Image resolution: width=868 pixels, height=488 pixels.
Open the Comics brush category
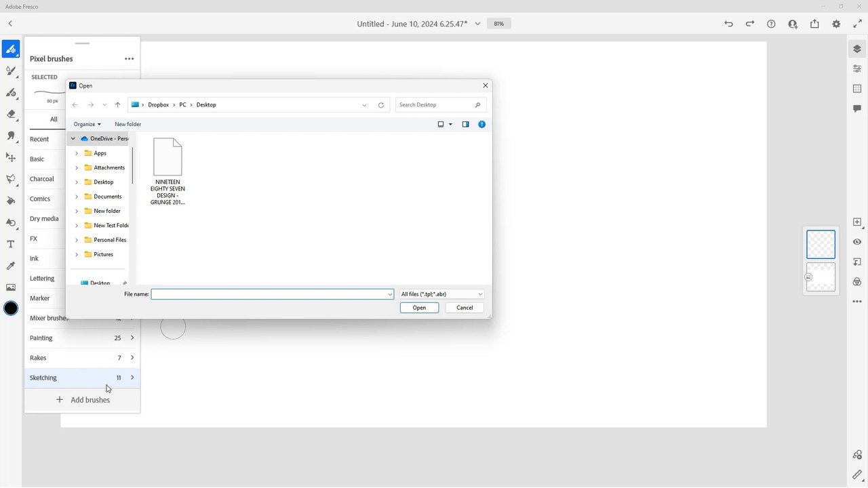pyautogui.click(x=40, y=199)
